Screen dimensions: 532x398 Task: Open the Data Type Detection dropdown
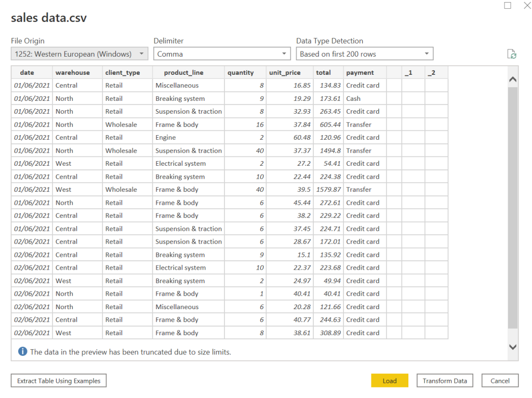tap(365, 54)
